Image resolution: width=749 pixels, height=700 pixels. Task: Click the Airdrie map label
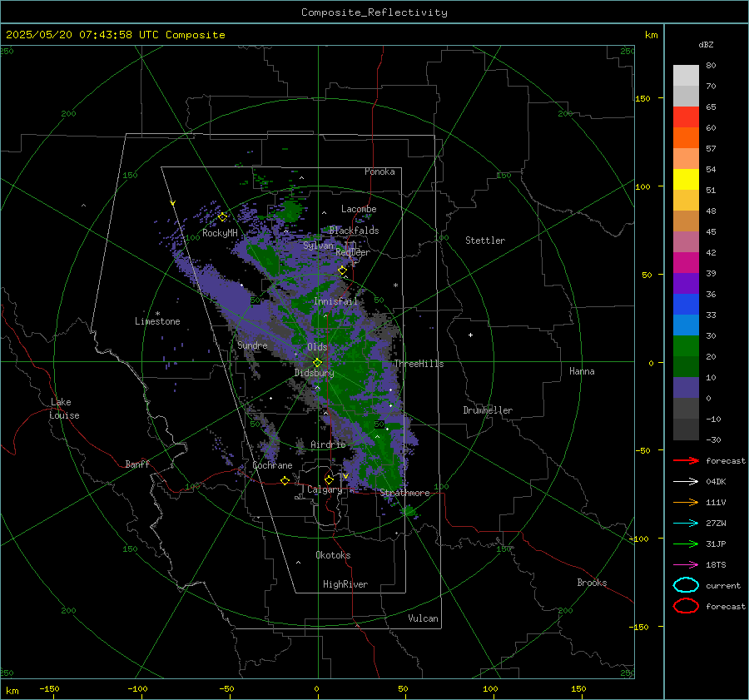tap(328, 444)
